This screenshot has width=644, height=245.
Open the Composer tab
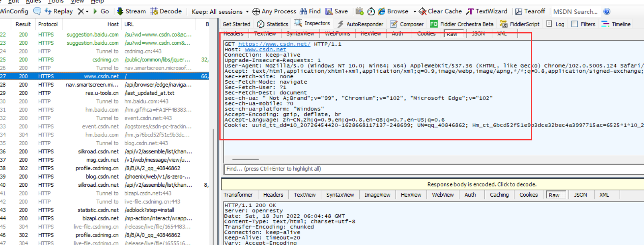pyautogui.click(x=407, y=24)
